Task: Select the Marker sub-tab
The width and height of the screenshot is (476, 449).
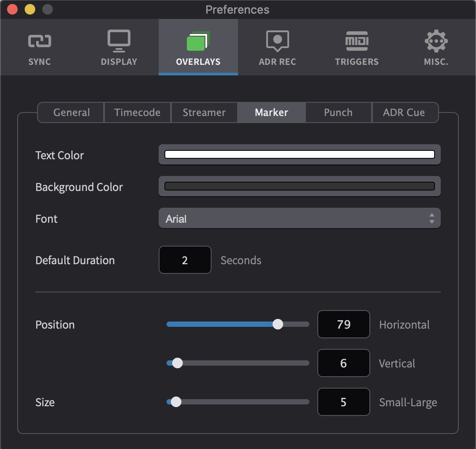Action: coord(271,112)
